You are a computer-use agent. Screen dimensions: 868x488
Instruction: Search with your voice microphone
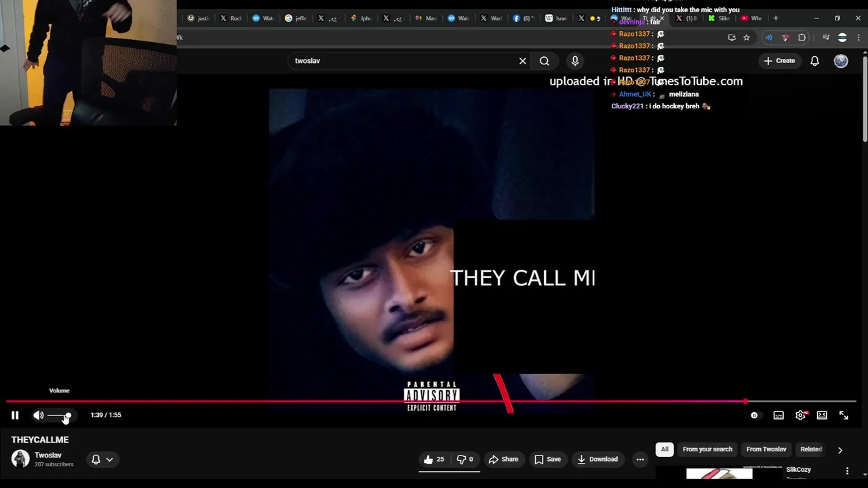pos(575,61)
